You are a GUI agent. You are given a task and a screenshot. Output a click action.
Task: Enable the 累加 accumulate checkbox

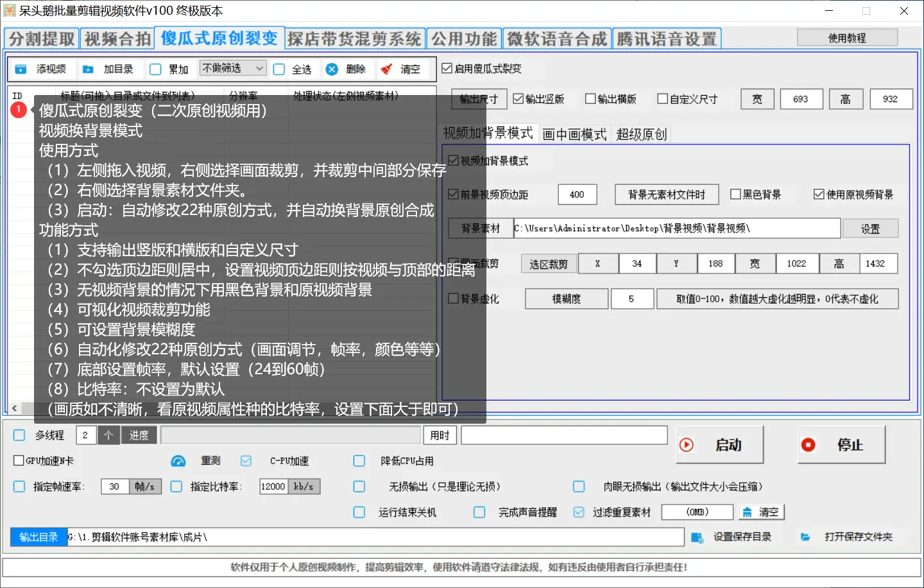click(155, 69)
